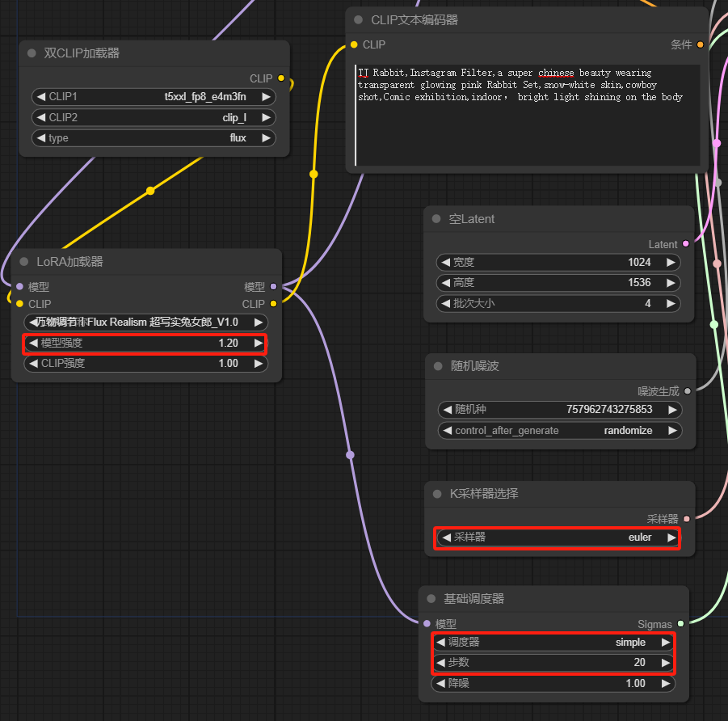
Task: Click the left arrow of type selector
Action: pyautogui.click(x=41, y=138)
